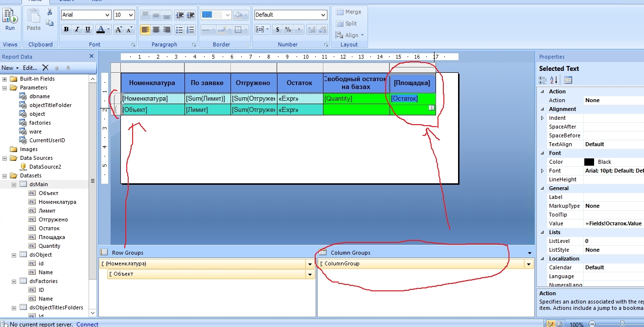Apply numbered list

point(190,30)
